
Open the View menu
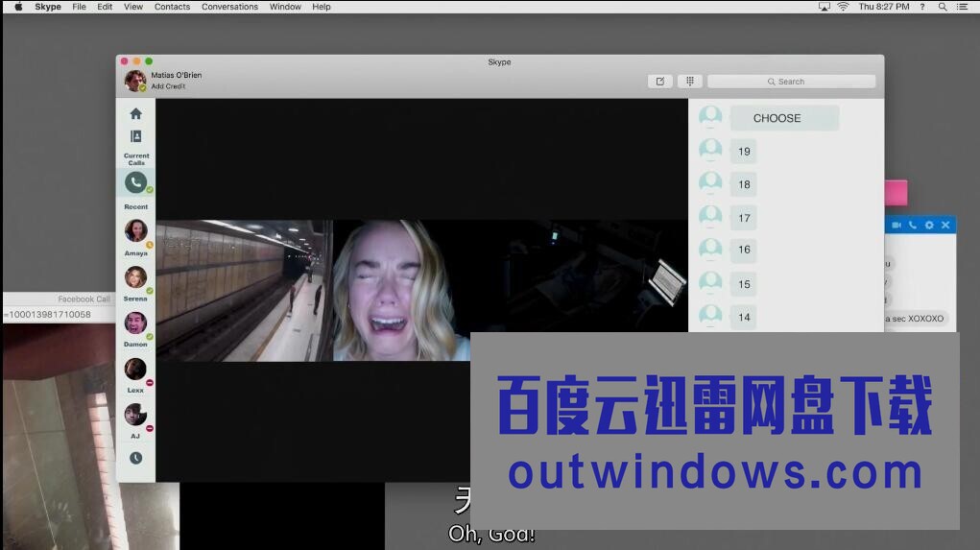point(133,7)
